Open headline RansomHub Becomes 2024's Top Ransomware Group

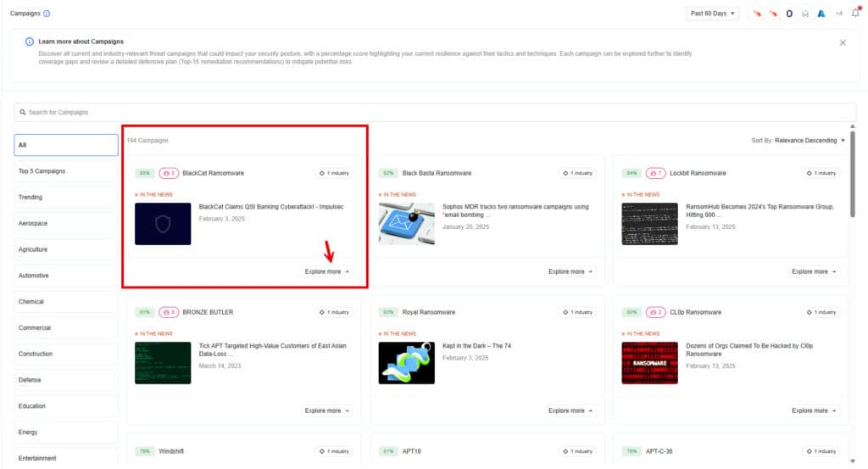(759, 210)
